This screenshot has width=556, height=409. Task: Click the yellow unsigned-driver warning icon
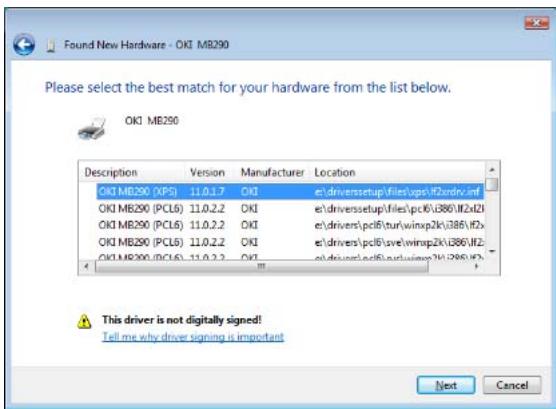[x=84, y=321]
